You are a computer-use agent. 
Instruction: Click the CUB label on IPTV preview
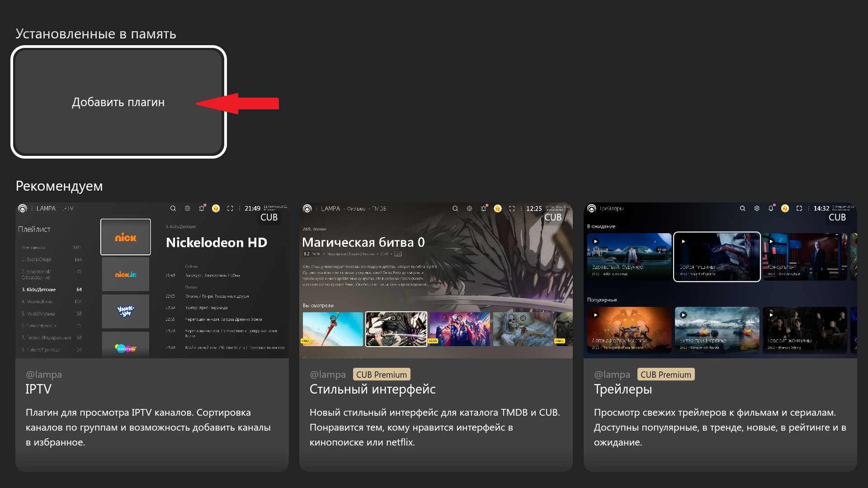[269, 217]
